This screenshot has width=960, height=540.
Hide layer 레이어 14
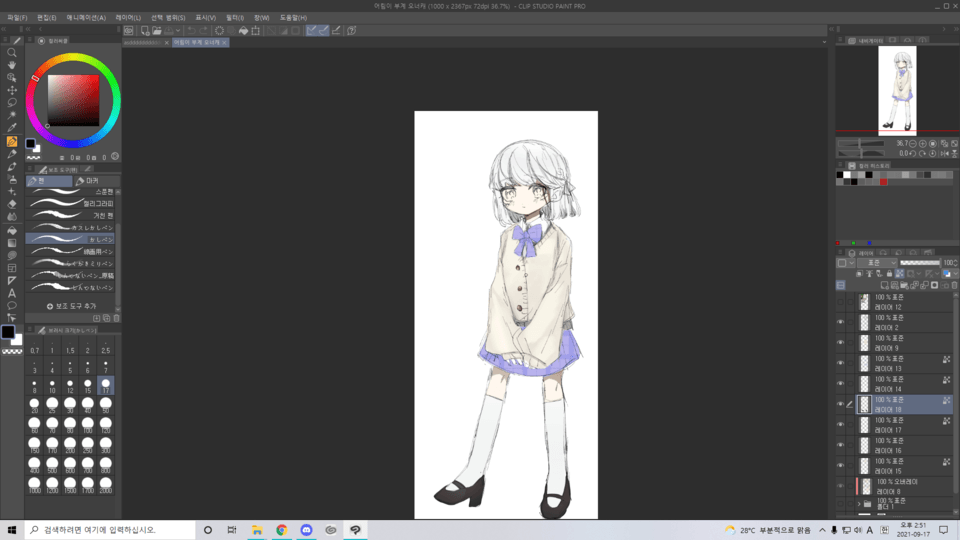click(840, 383)
